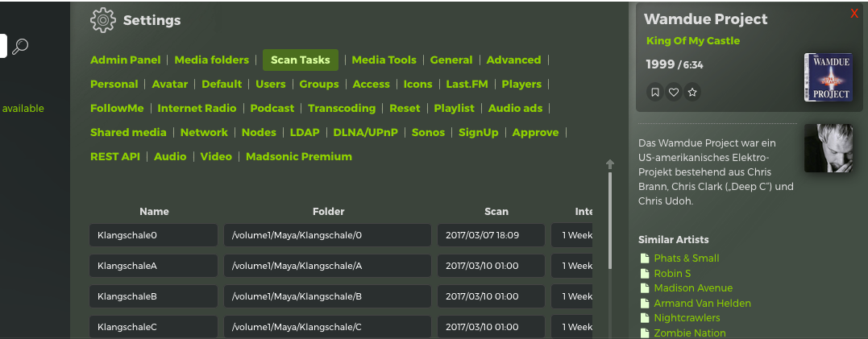Open similar artist Robin S
Image resolution: width=868 pixels, height=339 pixels.
[x=672, y=273]
